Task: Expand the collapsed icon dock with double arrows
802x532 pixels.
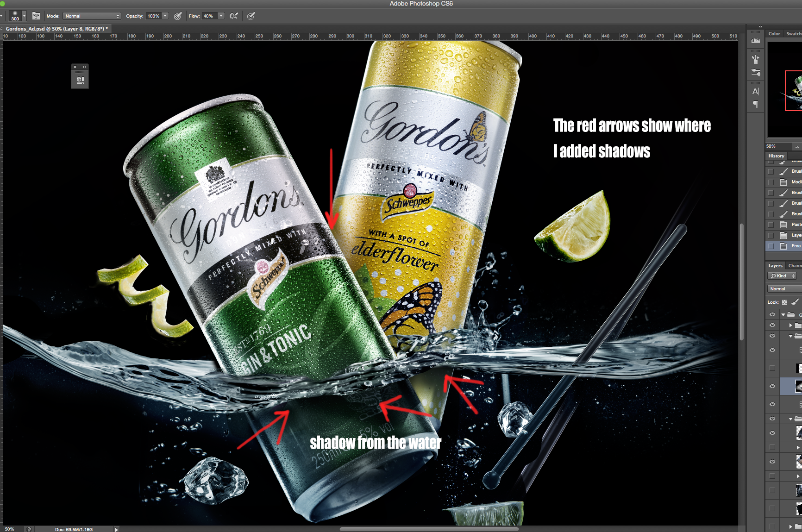Action: [x=760, y=27]
